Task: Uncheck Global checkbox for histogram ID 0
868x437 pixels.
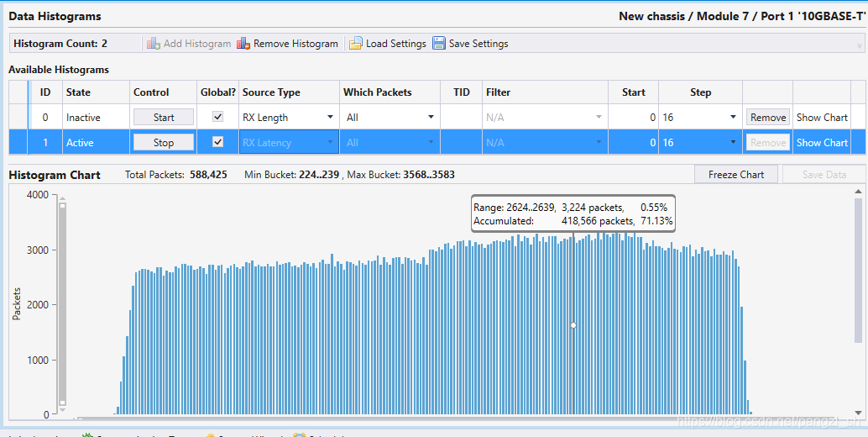Action: tap(218, 117)
